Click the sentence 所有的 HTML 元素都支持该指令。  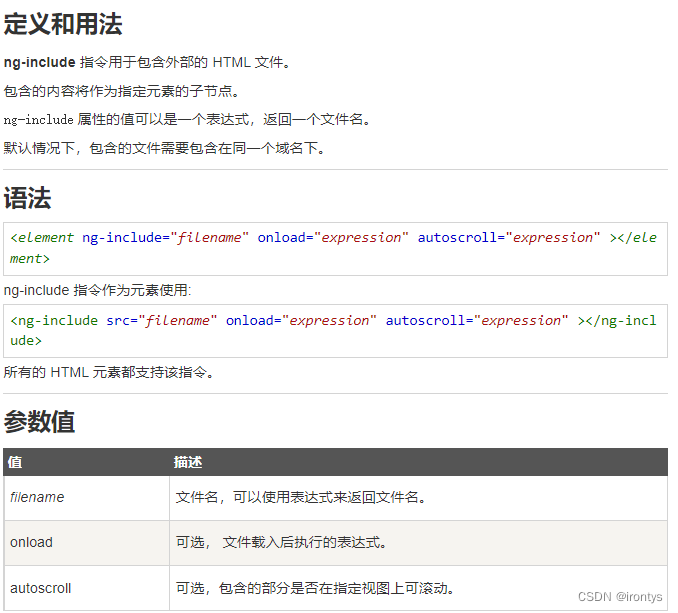pos(109,372)
